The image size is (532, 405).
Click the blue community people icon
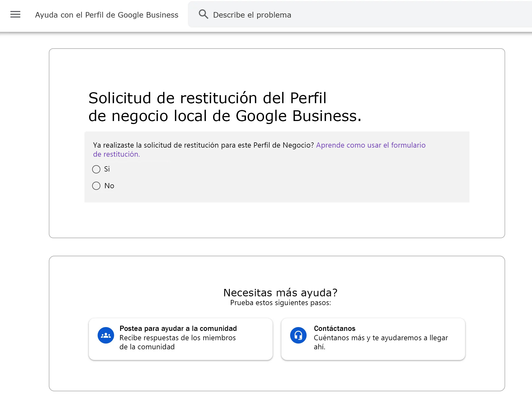tap(106, 335)
